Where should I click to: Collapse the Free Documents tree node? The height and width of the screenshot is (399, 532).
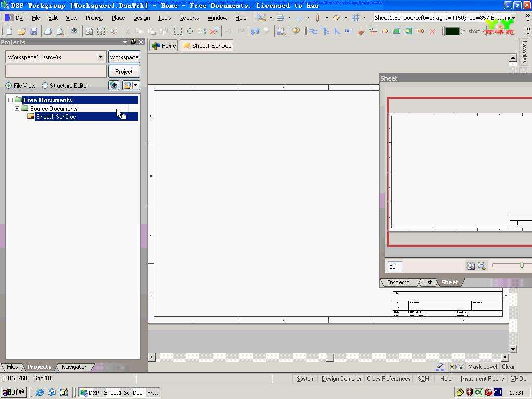(x=10, y=100)
